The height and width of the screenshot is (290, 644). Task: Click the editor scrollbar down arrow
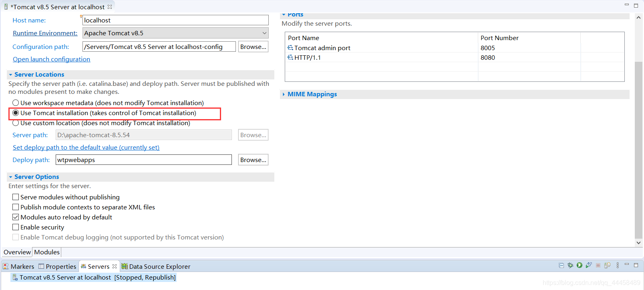click(x=638, y=242)
